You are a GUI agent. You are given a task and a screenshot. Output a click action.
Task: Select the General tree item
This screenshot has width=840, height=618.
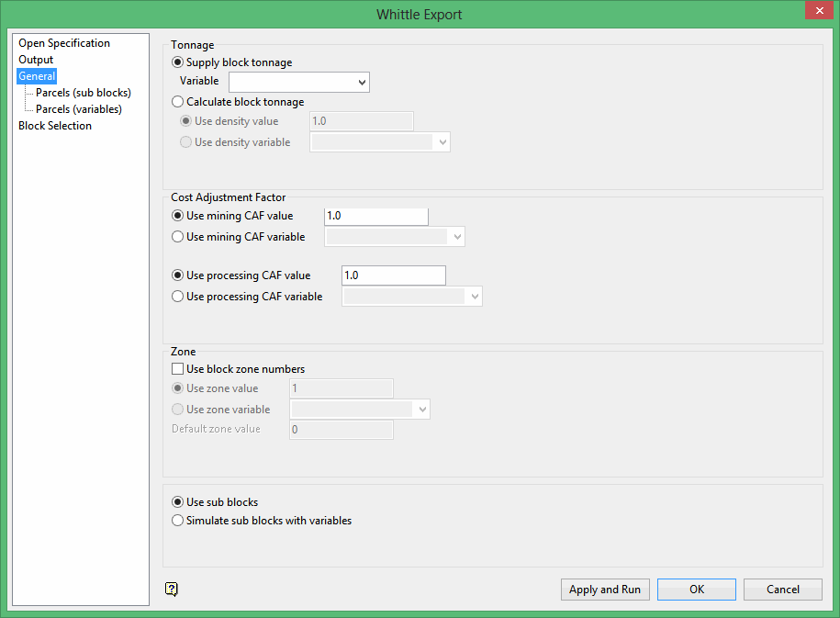[x=37, y=76]
